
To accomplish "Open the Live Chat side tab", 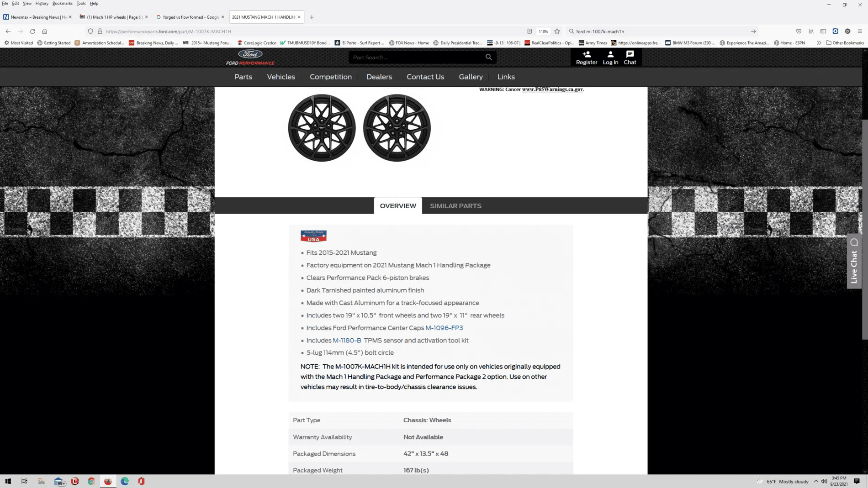I will click(x=854, y=261).
